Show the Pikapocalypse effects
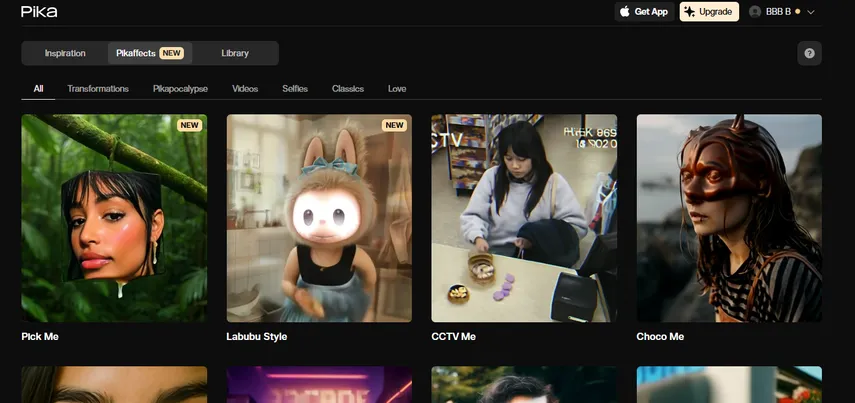The height and width of the screenshot is (403, 855). pos(180,89)
